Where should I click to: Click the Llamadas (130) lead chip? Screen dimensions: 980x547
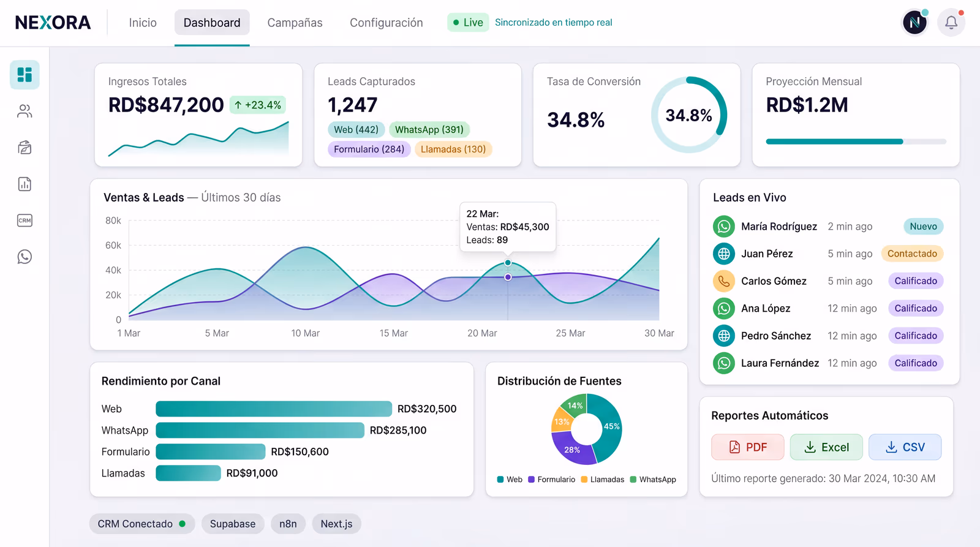[453, 149]
